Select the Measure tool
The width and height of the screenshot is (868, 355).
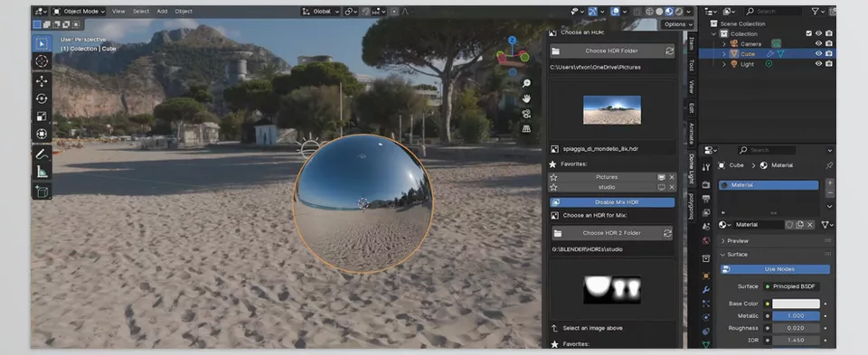(x=42, y=172)
